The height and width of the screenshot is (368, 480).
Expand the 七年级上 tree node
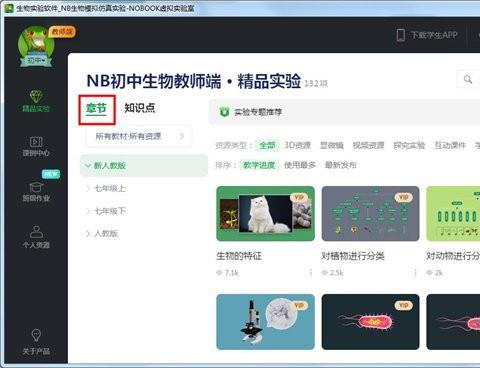[88, 188]
